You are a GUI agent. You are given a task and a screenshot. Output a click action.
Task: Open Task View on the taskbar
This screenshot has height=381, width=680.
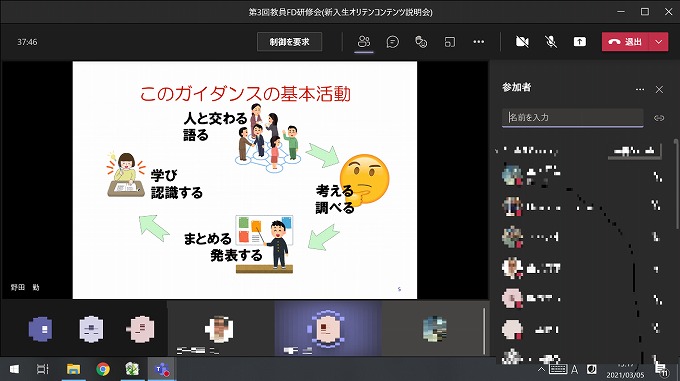point(42,369)
